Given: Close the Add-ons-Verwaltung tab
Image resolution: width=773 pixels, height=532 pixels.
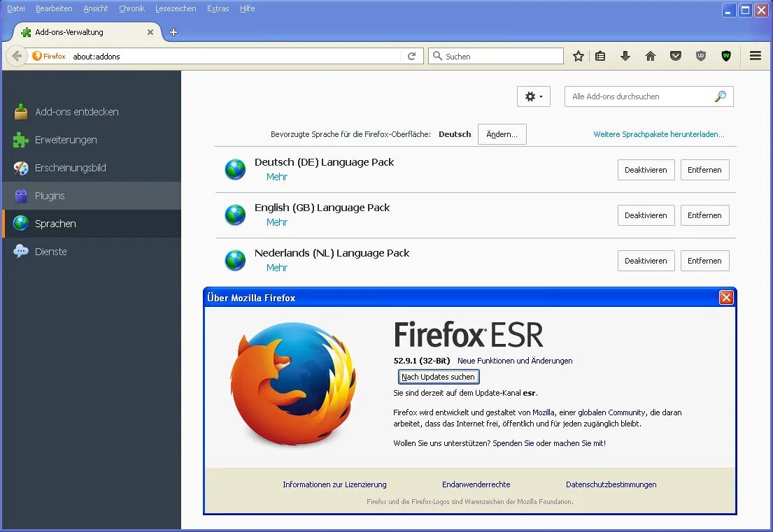Looking at the screenshot, I should tap(150, 33).
